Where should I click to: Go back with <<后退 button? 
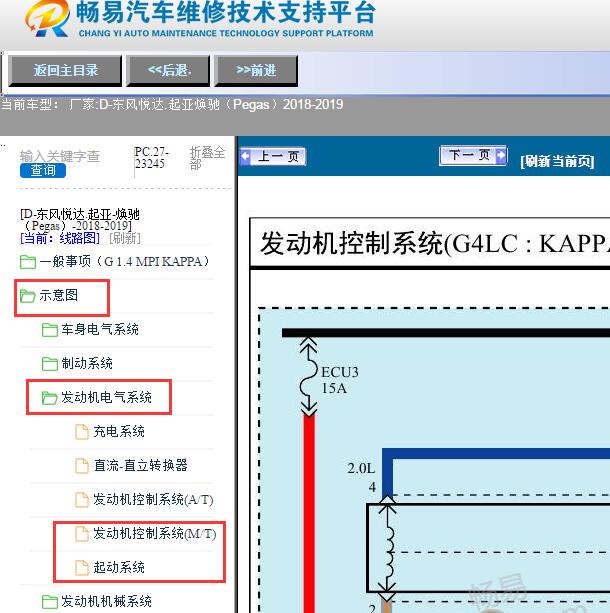168,71
